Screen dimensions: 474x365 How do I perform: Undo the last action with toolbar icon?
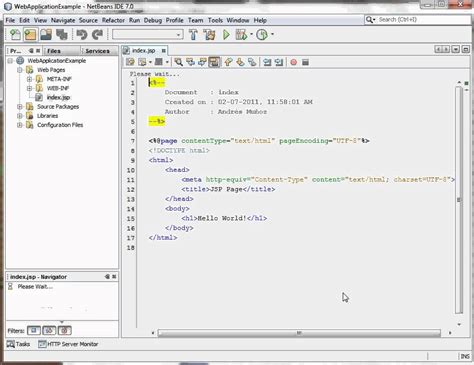[82, 35]
